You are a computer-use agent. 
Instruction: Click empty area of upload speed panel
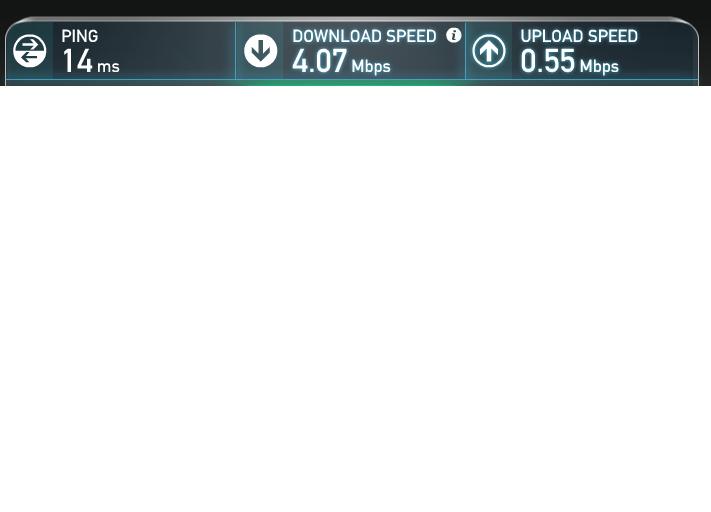click(662, 57)
